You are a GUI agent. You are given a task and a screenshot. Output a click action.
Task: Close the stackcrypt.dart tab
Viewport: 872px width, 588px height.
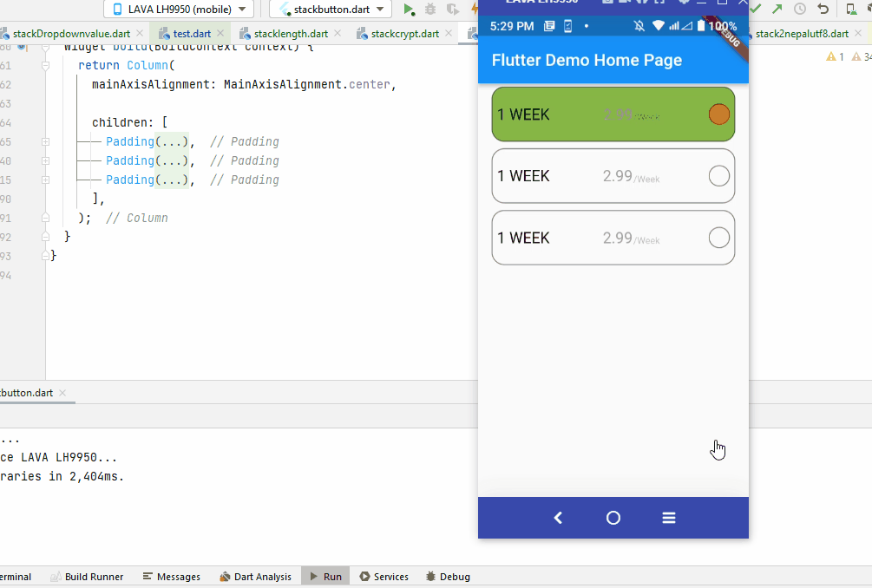click(449, 33)
